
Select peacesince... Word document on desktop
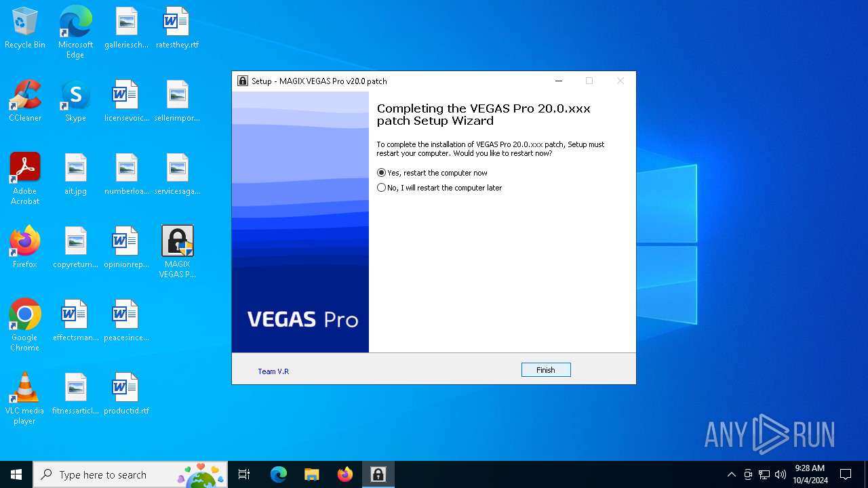[126, 321]
